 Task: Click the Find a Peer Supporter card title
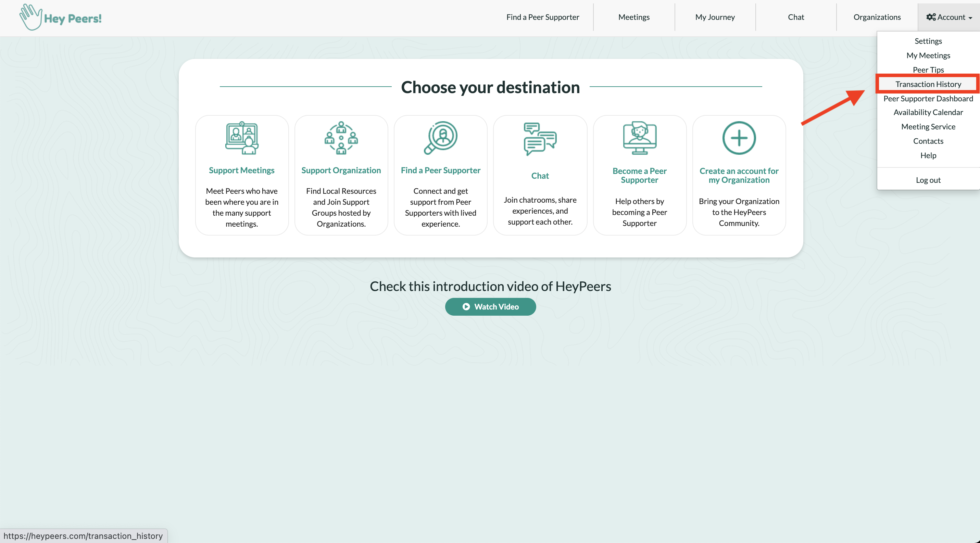coord(441,171)
